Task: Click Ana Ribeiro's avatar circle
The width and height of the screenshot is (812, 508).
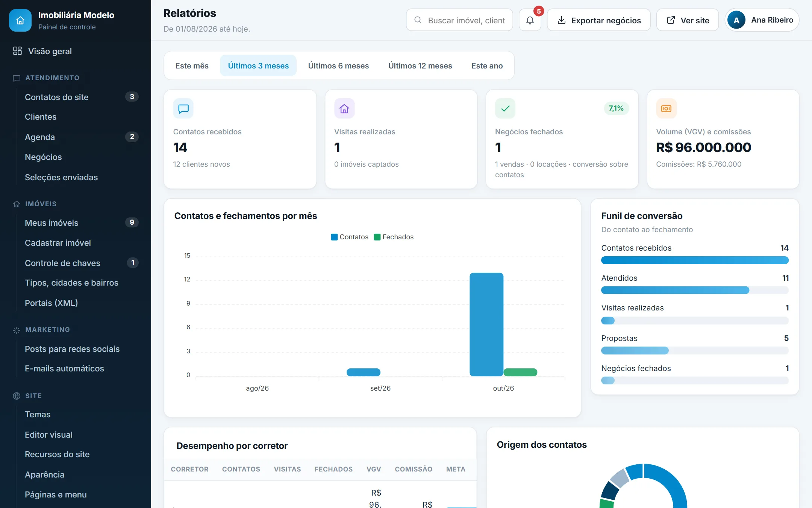Action: [x=736, y=20]
